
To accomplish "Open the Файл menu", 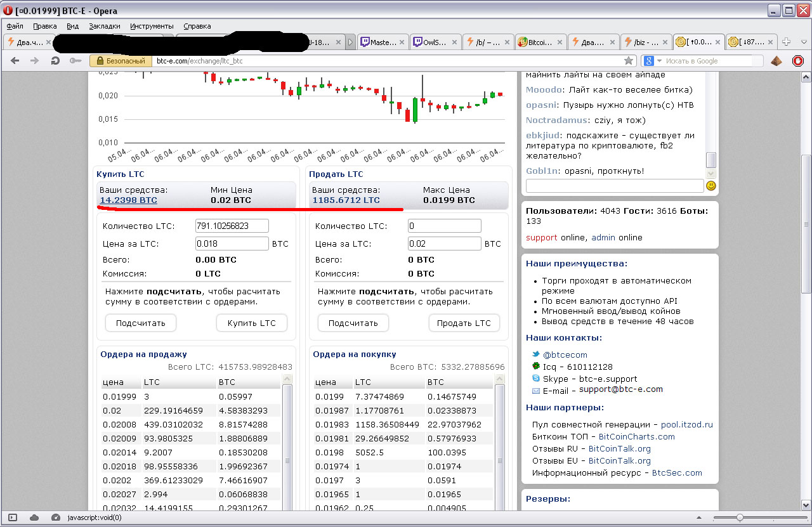I will pyautogui.click(x=15, y=26).
